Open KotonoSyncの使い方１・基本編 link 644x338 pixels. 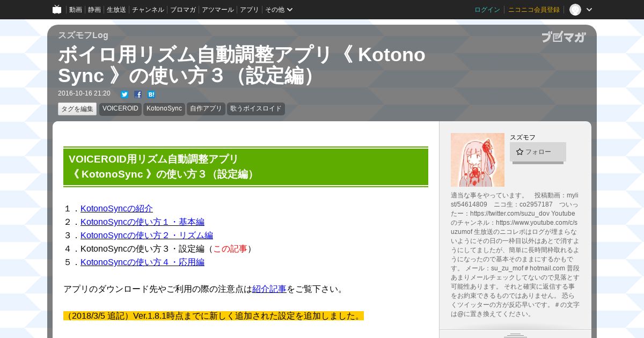(x=142, y=222)
